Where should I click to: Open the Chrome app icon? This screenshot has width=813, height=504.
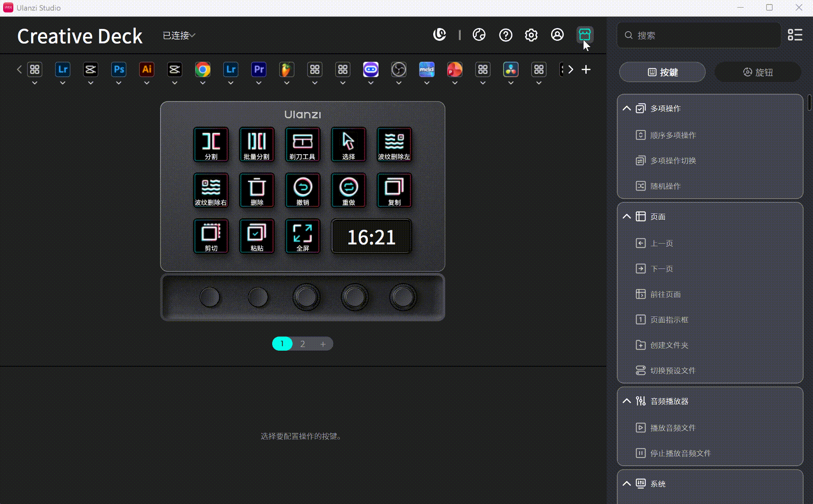pos(202,69)
